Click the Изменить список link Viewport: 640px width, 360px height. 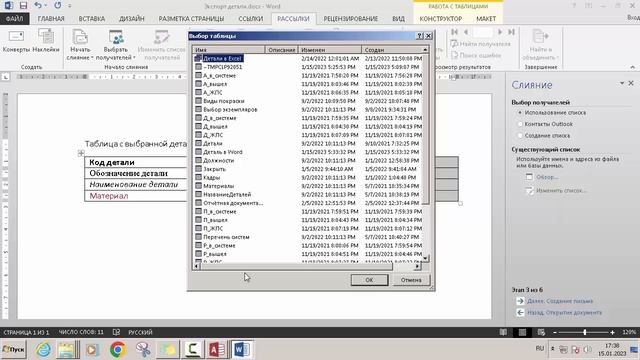562,190
